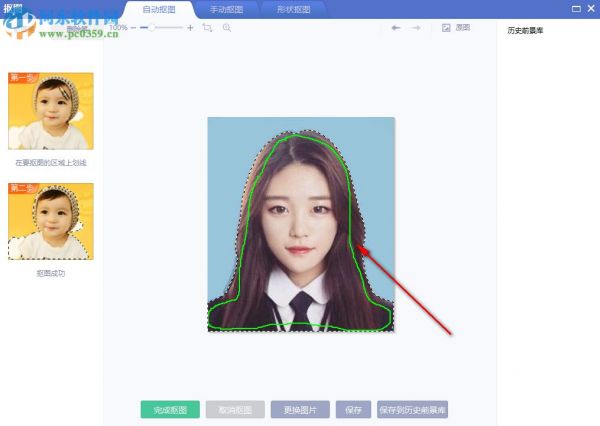Screen dimensions: 600x426
Task: Close the 抠图 window
Action: 592,8
